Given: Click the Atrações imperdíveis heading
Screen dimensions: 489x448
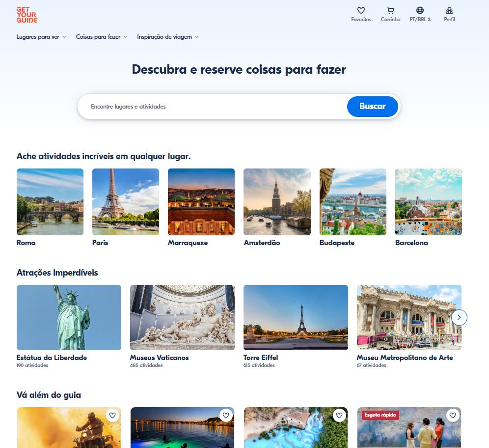Looking at the screenshot, I should click(x=57, y=273).
